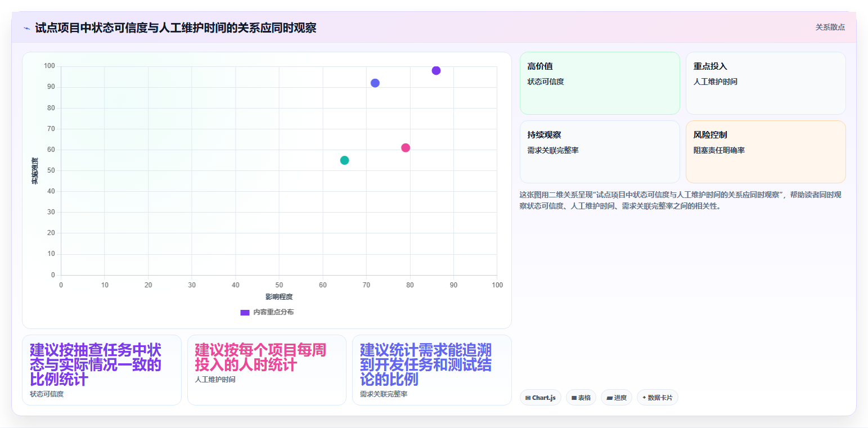Image resolution: width=868 pixels, height=428 pixels.
Task: Click the dark purple scatter point near 98
Action: 436,70
